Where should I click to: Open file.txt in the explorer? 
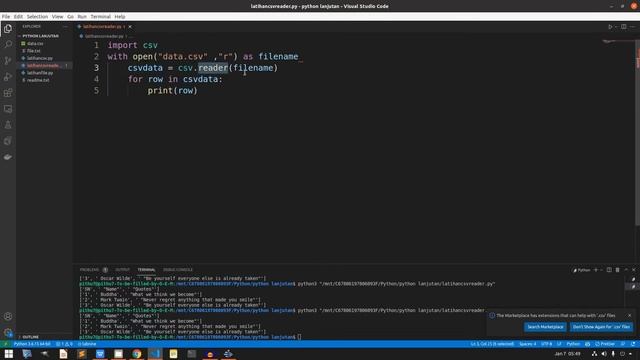[x=34, y=51]
